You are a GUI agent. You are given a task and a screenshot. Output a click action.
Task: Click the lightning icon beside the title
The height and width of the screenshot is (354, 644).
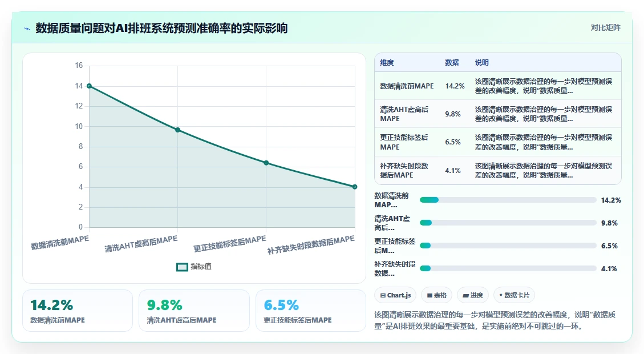(27, 29)
